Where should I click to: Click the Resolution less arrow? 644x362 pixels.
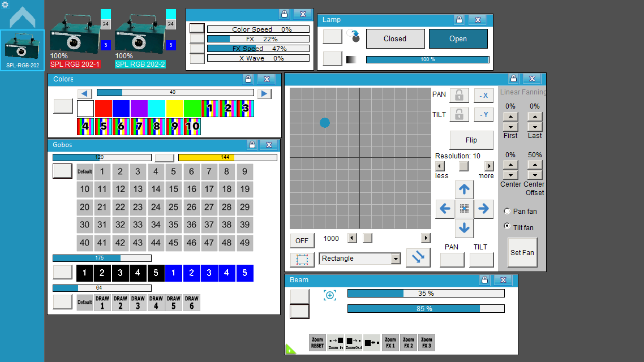[x=440, y=166]
